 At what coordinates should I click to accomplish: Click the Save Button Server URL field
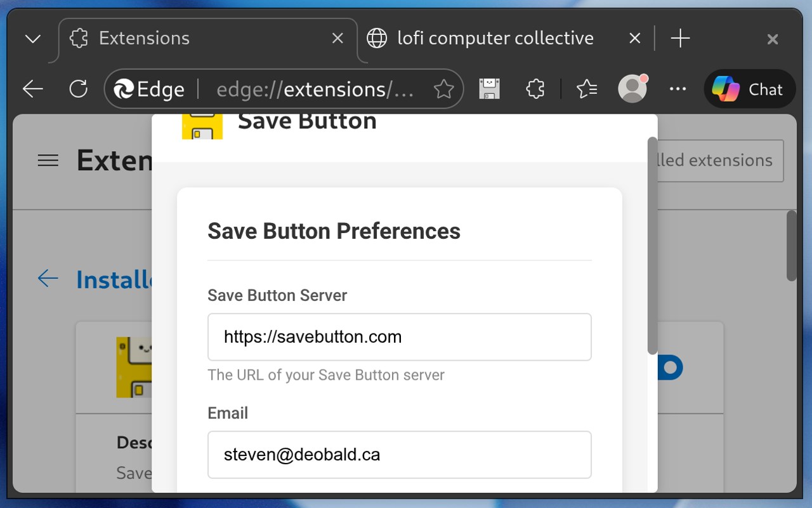[399, 337]
